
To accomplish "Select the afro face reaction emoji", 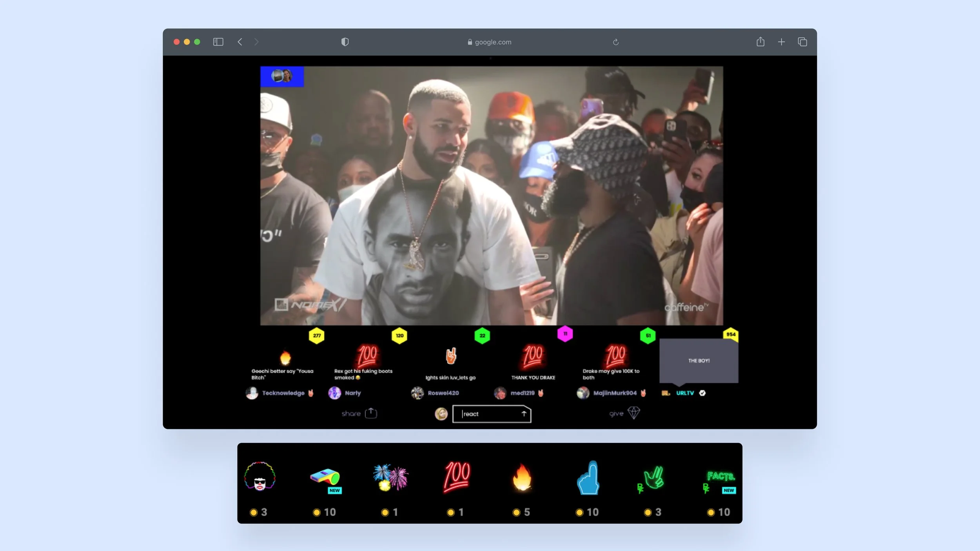I will click(260, 477).
